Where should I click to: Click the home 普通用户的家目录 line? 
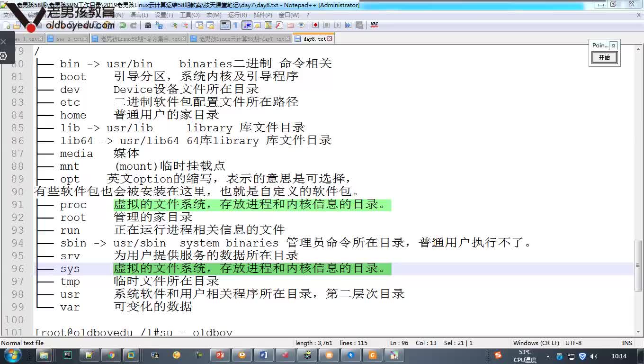pos(127,115)
